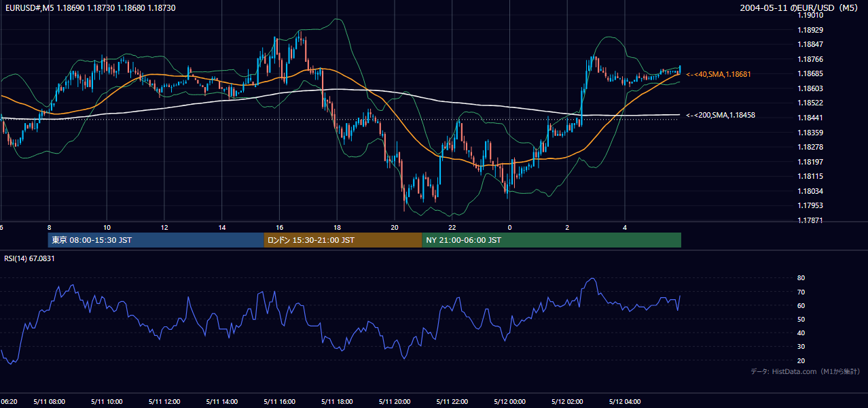Screen dimensions: 868x408
Task: Click the RSI 70 level label
Action: 801,292
